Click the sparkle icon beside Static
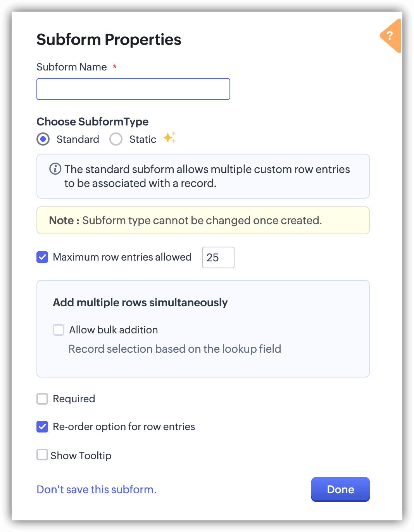 pyautogui.click(x=169, y=137)
